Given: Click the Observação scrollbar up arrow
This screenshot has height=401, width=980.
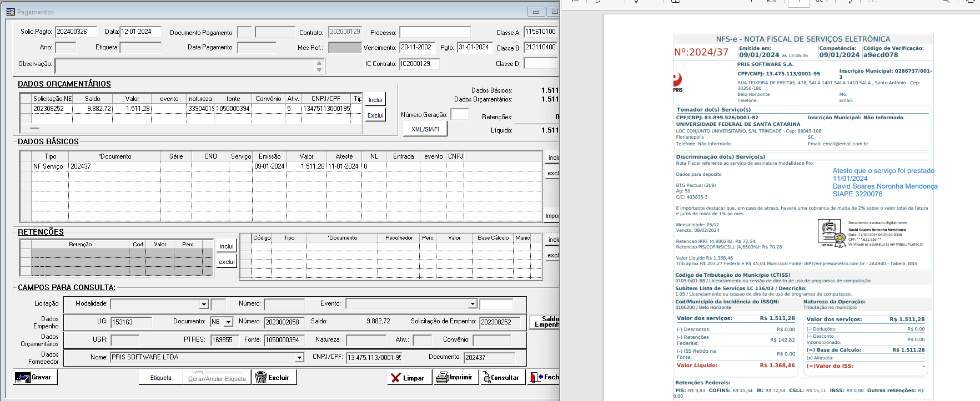Looking at the screenshot, I should (x=319, y=62).
